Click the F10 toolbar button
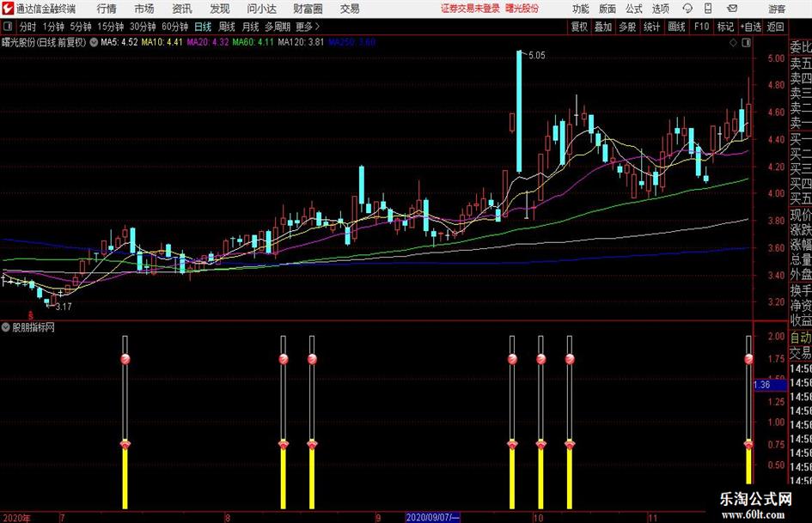 coord(701,27)
